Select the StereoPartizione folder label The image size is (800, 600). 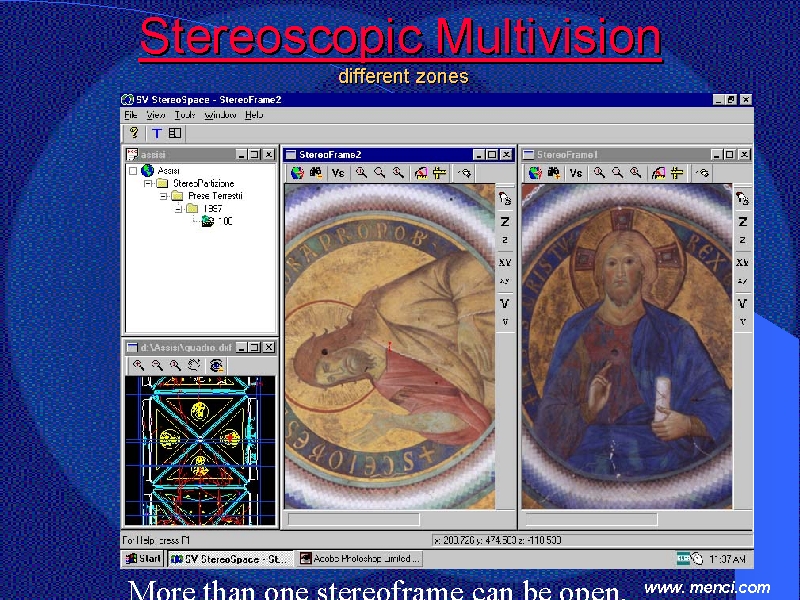pos(204,183)
